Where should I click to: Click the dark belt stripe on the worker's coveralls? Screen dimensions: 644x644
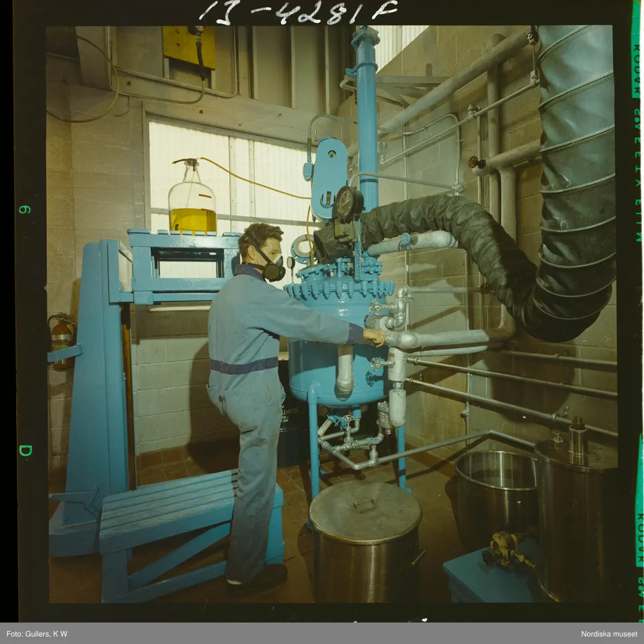coord(244,366)
